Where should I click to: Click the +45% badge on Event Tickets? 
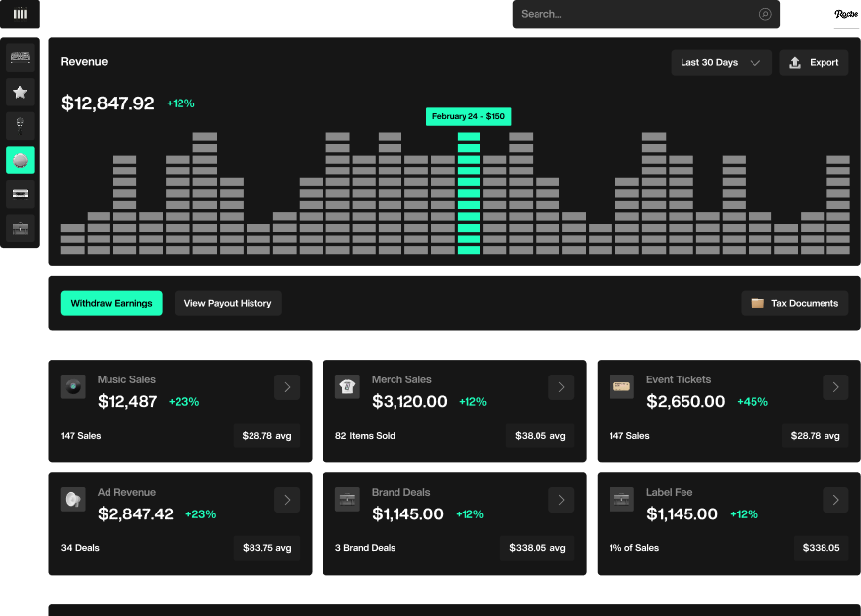(753, 401)
